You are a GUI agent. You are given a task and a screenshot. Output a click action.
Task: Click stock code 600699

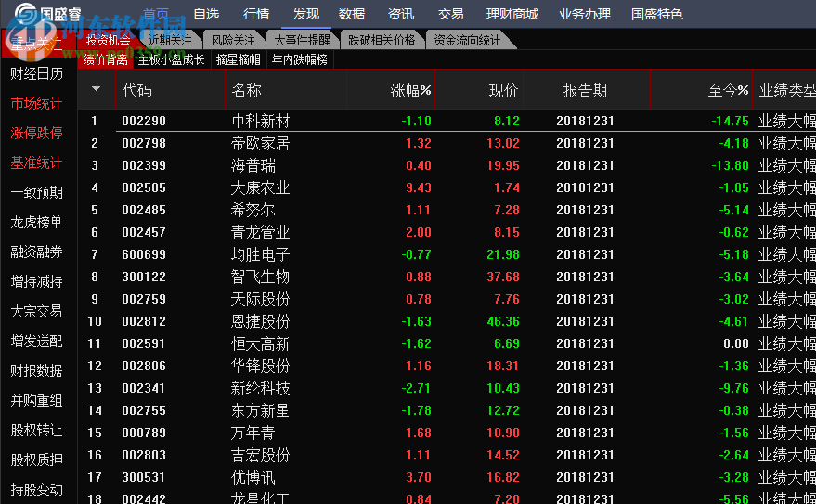[144, 255]
